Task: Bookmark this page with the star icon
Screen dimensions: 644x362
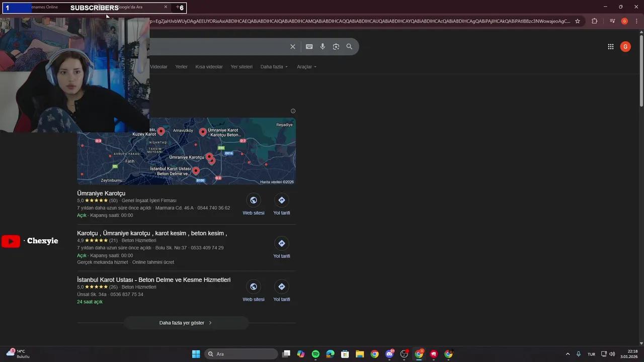Action: [577, 21]
